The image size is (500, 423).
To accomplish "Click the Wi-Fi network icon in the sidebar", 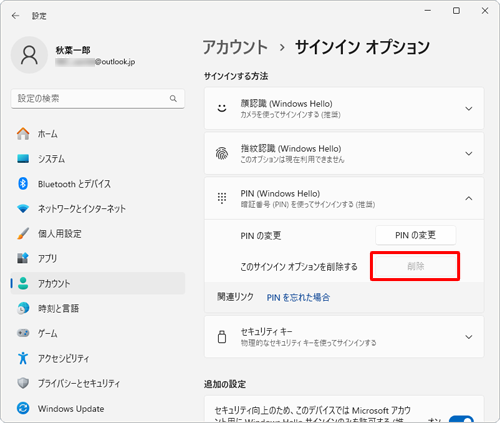I will 23,209.
